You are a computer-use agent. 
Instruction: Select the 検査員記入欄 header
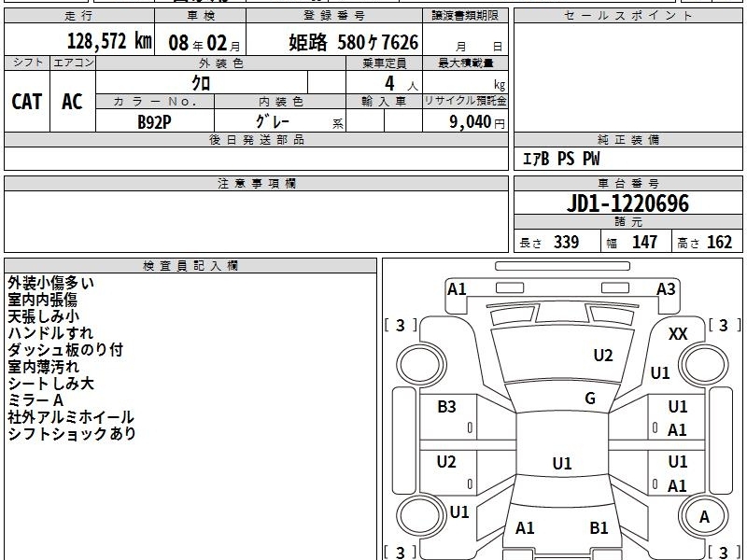pos(190,266)
